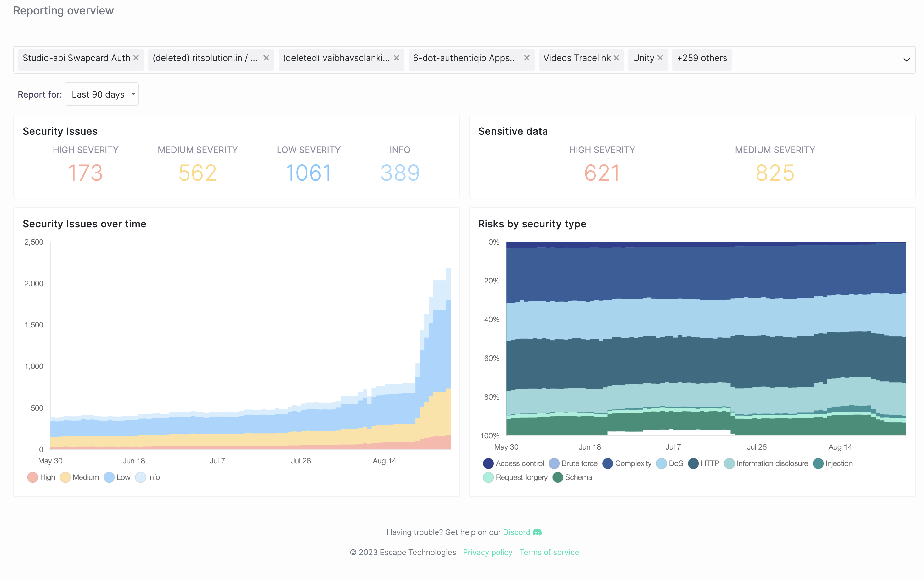Open the Privacy policy link
This screenshot has width=924, height=580.
point(487,552)
